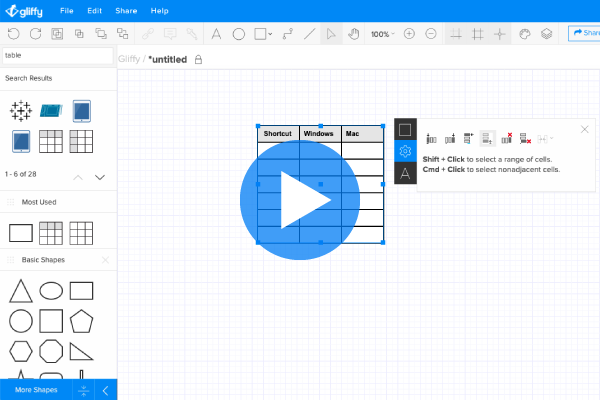Activate the hand pan tool
Screen dimensions: 600x400
(x=353, y=34)
